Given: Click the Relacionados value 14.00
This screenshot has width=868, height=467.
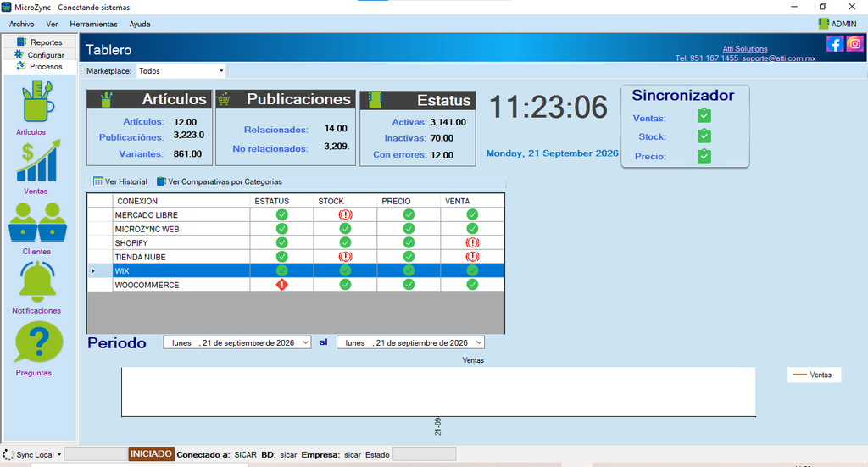Looking at the screenshot, I should 336,128.
